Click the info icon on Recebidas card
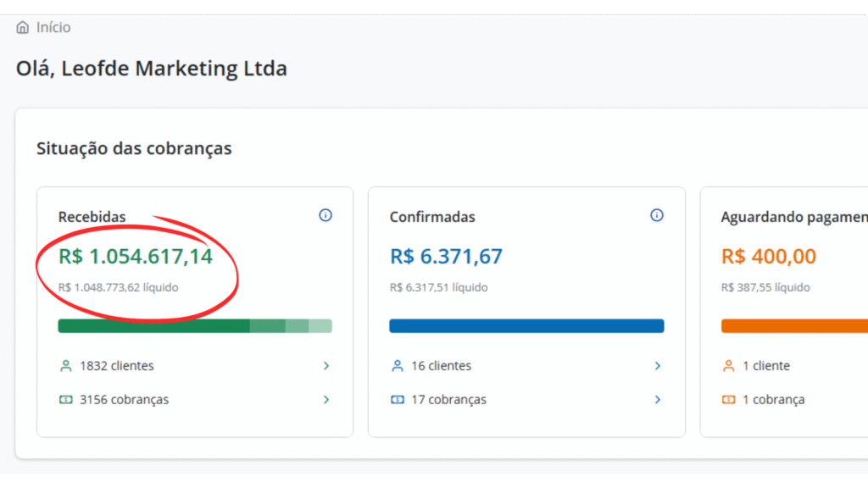Viewport: 868px width, 488px height. point(325,215)
